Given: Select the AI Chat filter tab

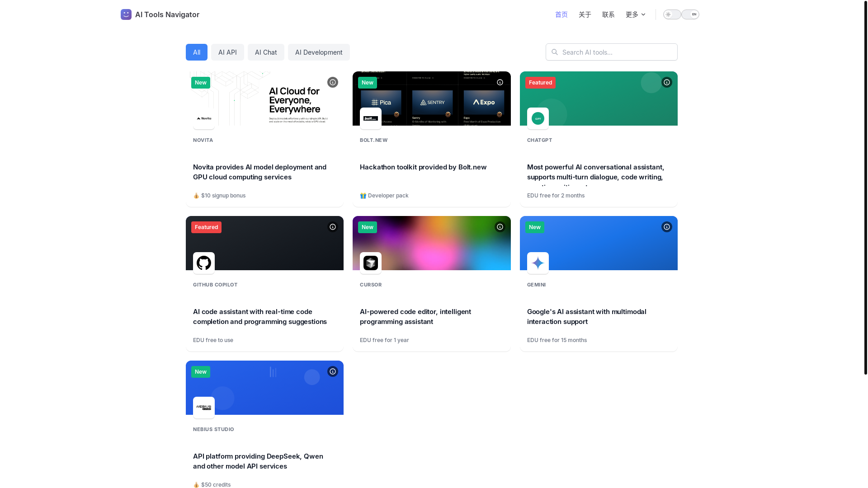Looking at the screenshot, I should (266, 52).
